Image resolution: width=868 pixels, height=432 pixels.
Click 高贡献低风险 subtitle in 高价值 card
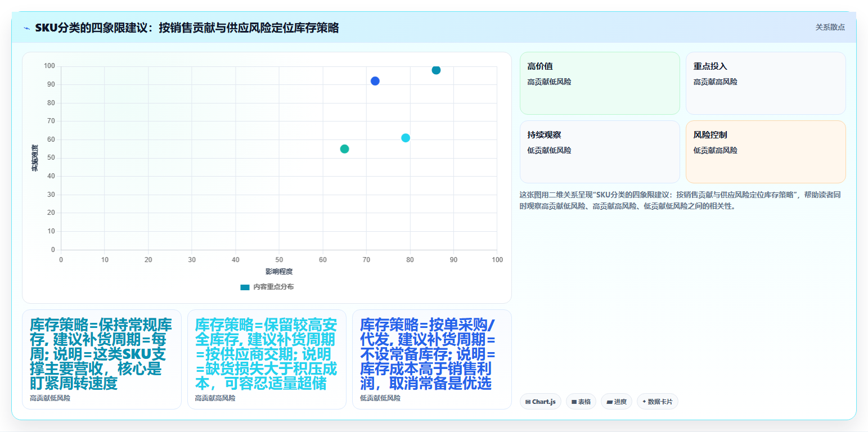(x=549, y=82)
